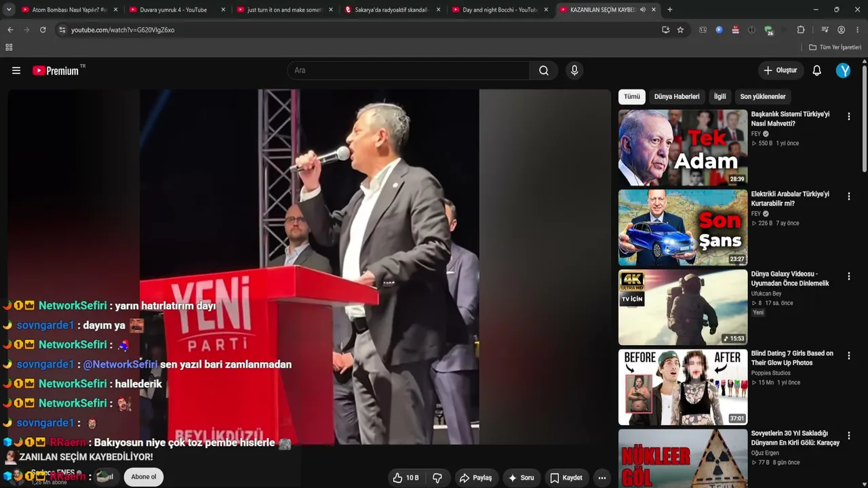The height and width of the screenshot is (488, 868).
Task: Switch to the Day and night Bocchi tab
Action: (x=500, y=9)
